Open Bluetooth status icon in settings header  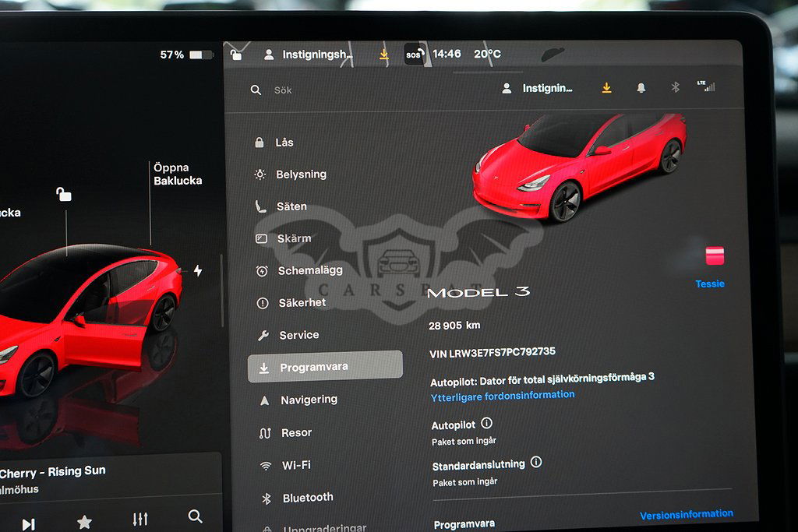676,88
